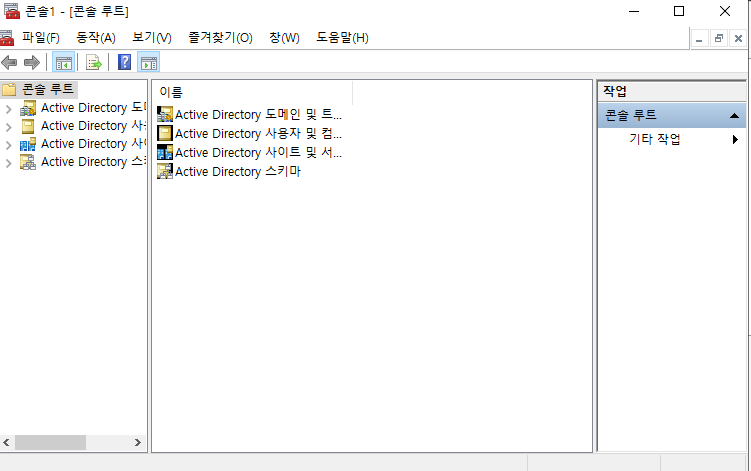Click 작업 header of actions pane

(x=671, y=91)
